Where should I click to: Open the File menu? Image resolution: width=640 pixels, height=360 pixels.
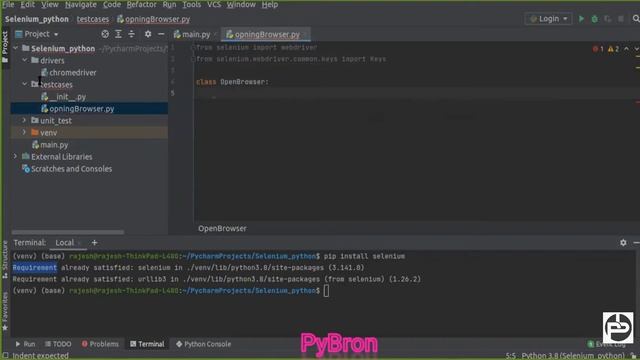click(x=8, y=4)
